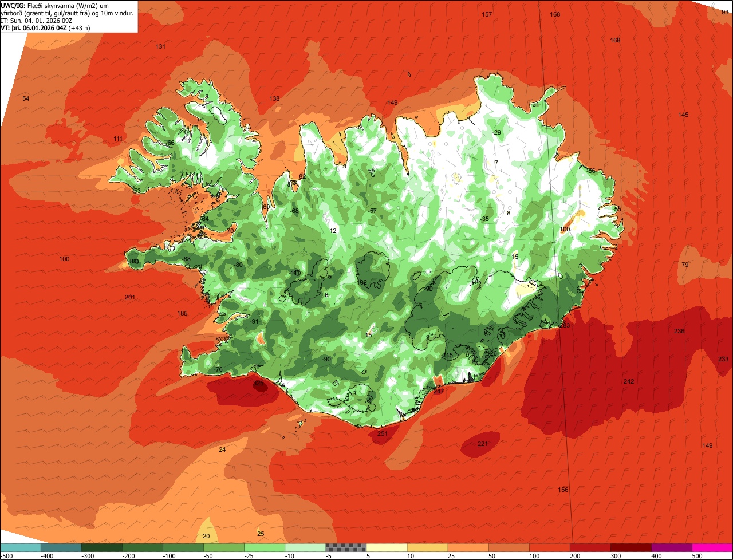Click the value 201 on the map
The height and width of the screenshot is (560, 733).
[130, 297]
